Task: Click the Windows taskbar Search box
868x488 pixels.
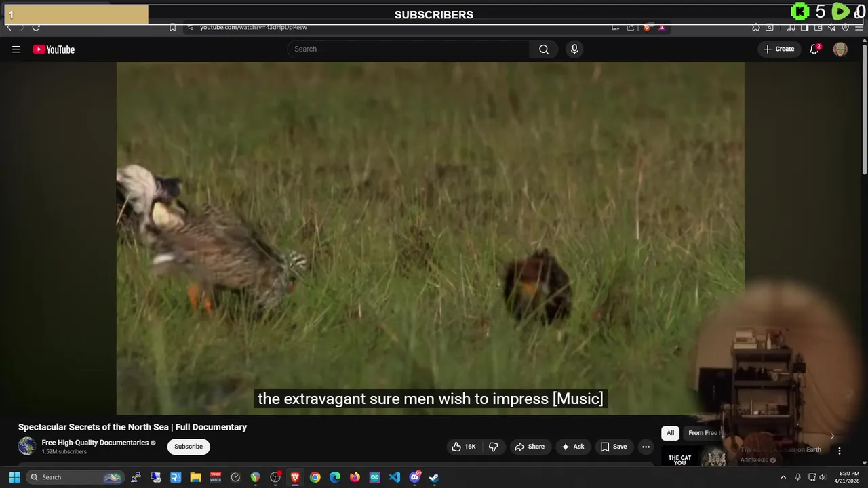Action: coord(75,477)
